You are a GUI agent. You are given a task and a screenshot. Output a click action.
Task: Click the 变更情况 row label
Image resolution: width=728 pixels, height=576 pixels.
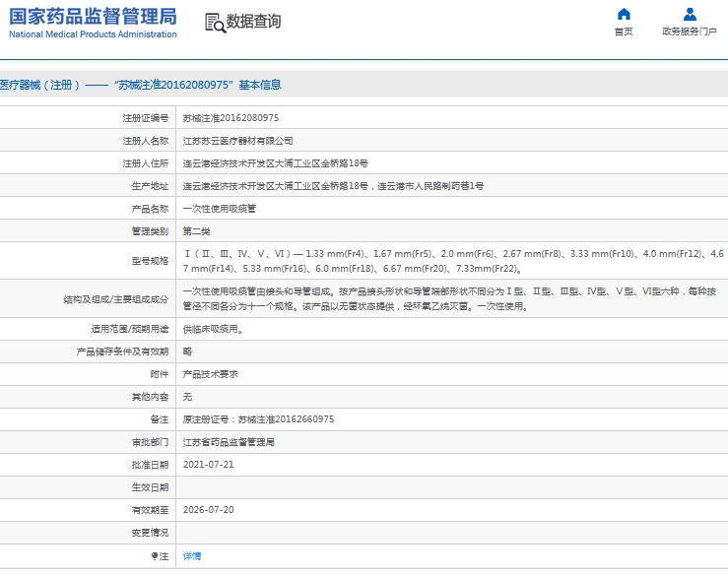150,533
